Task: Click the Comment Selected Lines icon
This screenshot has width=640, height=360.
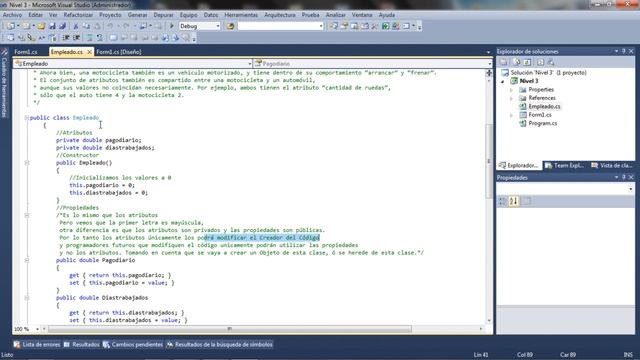Action: (x=89, y=38)
